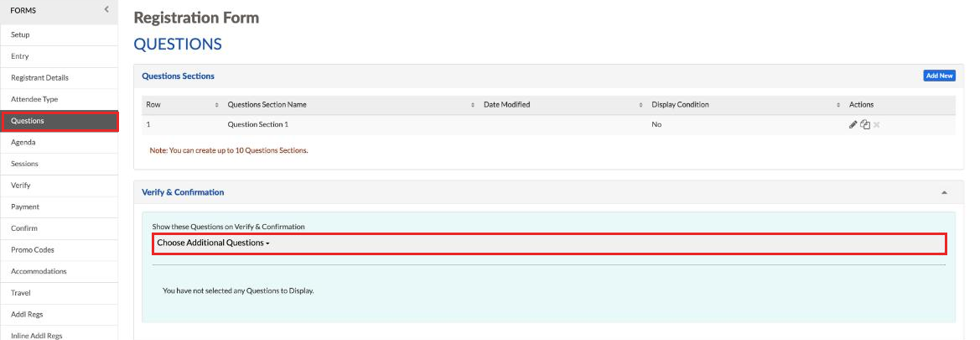Select Accommodations in sidebar
The image size is (980, 340).
tap(59, 271)
